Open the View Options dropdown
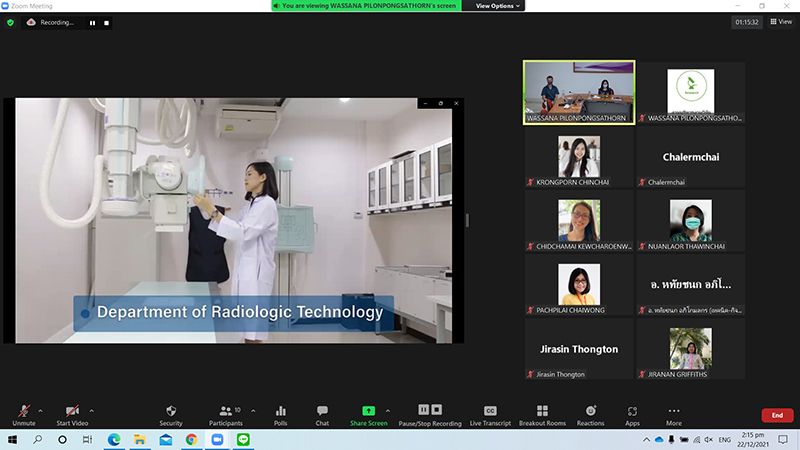 click(x=498, y=6)
